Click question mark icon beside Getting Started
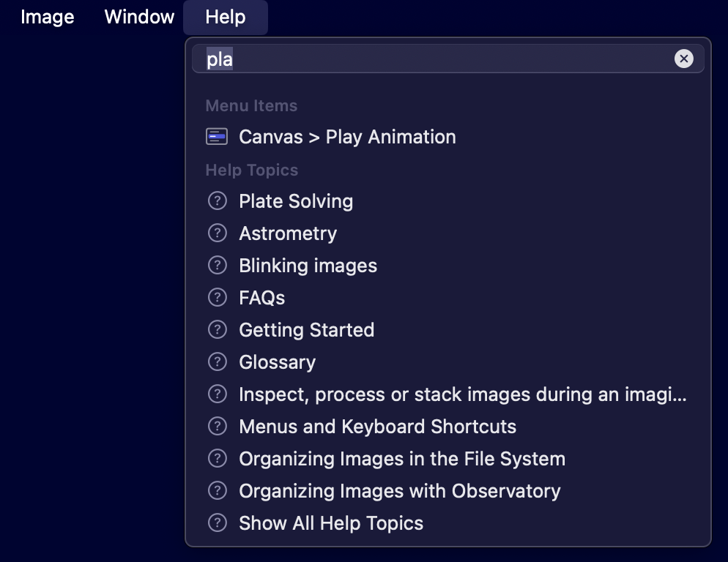Viewport: 728px width, 562px height. 218,329
